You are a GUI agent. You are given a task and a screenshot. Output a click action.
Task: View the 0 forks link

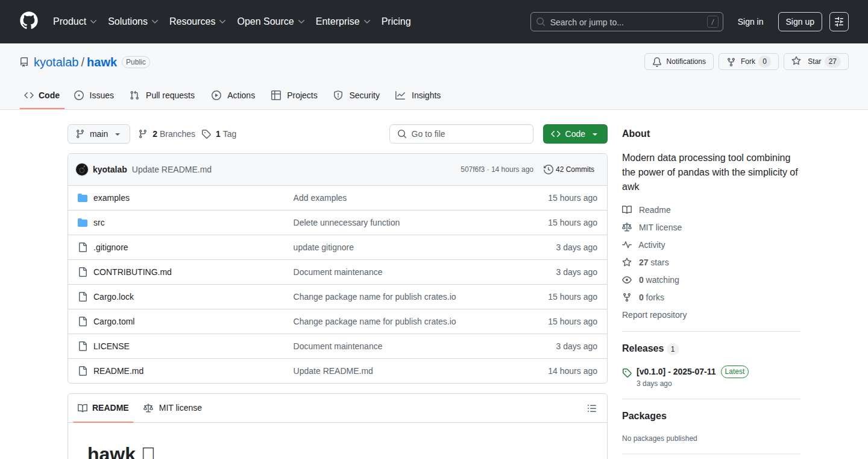pyautogui.click(x=643, y=297)
